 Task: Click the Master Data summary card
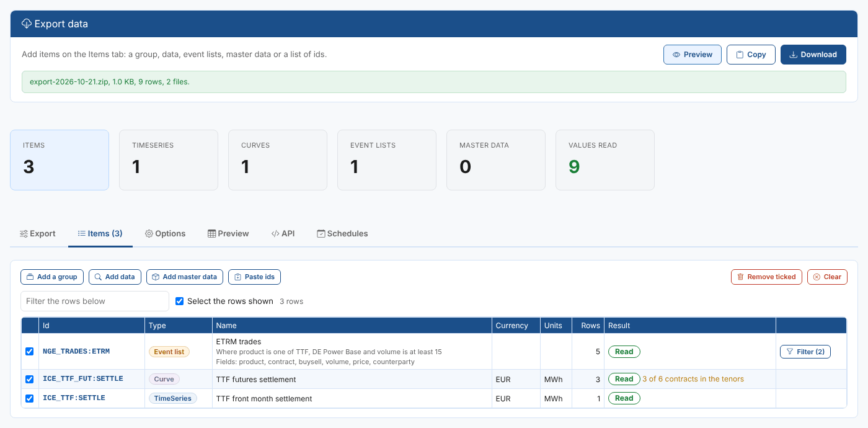pos(496,159)
